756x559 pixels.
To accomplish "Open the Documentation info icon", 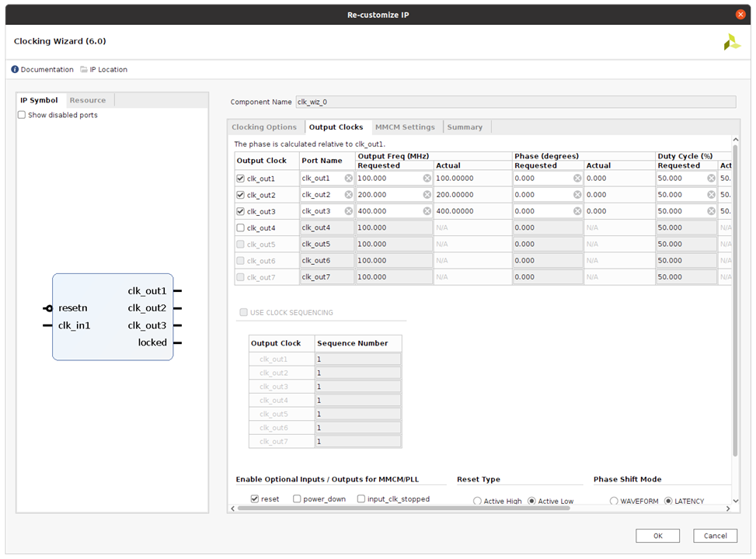I will pos(15,69).
